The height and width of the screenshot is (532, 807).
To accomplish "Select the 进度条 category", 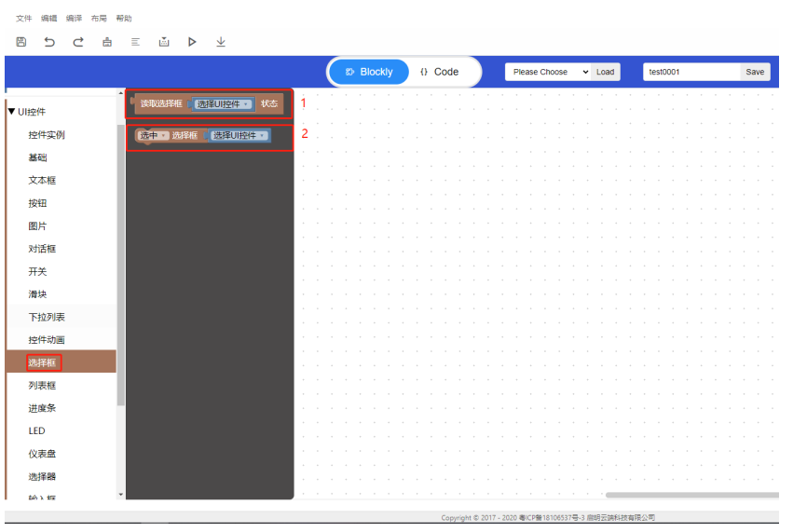I will point(42,408).
